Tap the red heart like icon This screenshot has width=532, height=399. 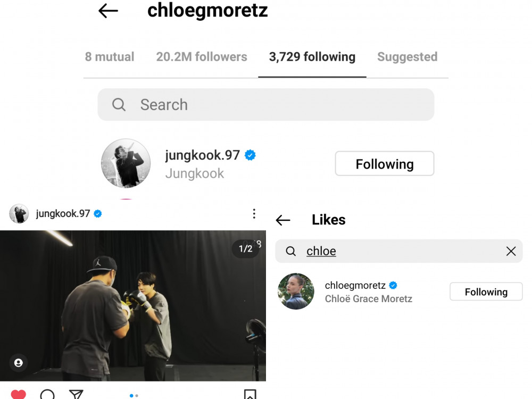(x=18, y=395)
